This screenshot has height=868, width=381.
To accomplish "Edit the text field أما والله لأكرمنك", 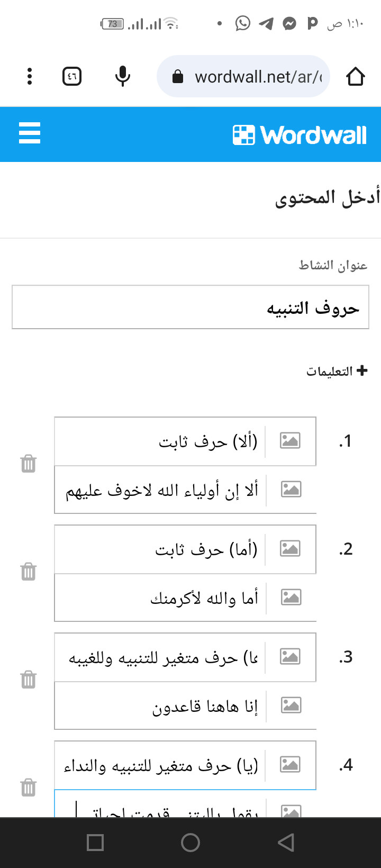I will 160,598.
